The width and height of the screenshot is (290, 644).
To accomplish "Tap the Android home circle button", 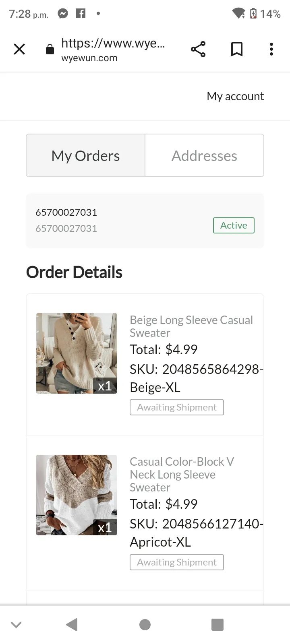I will (x=145, y=625).
